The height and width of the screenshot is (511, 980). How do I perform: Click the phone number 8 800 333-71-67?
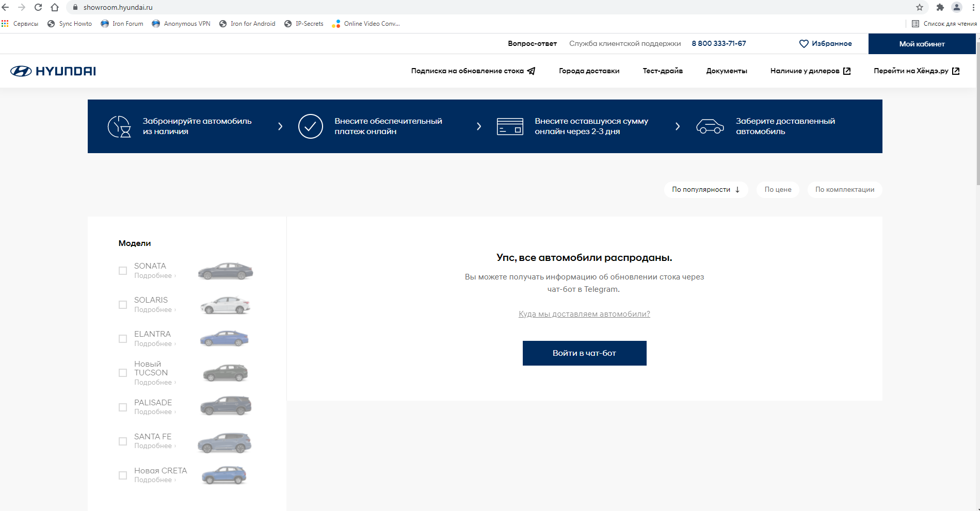coord(719,44)
